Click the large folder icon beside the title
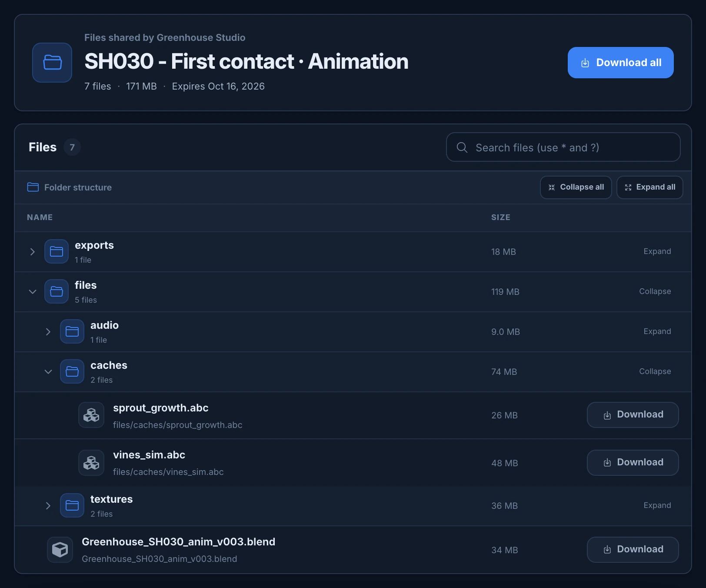This screenshot has height=588, width=706. coord(52,63)
